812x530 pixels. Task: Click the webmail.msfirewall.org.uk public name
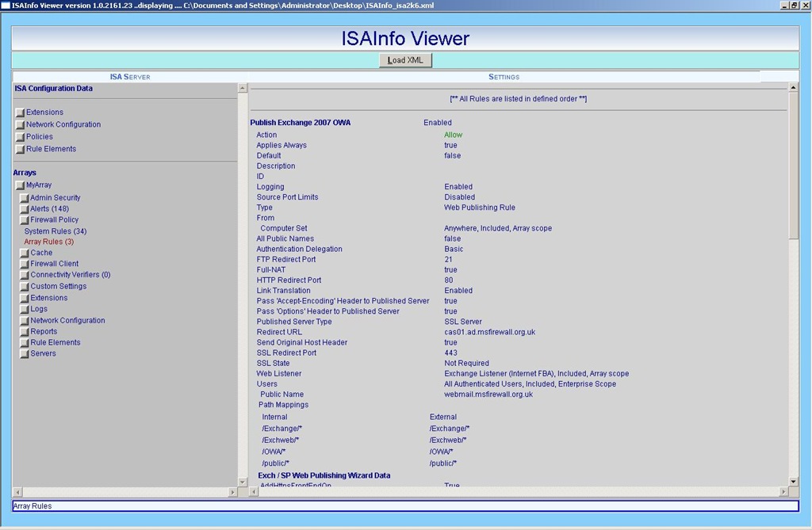(488, 395)
